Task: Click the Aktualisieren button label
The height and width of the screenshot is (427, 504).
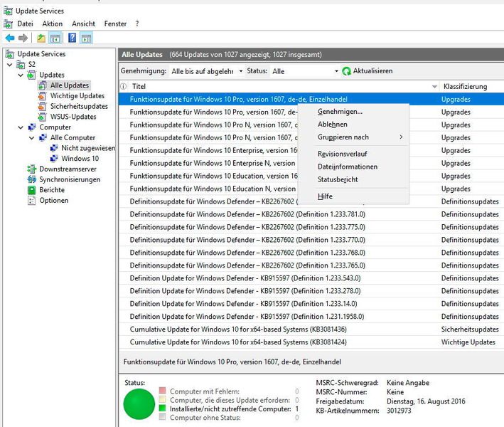Action: (372, 70)
